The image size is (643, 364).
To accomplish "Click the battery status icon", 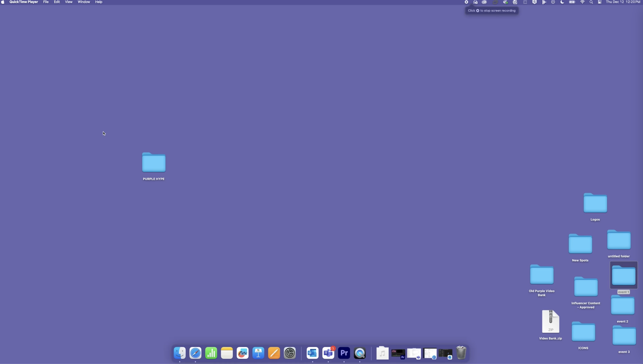I will (572, 2).
